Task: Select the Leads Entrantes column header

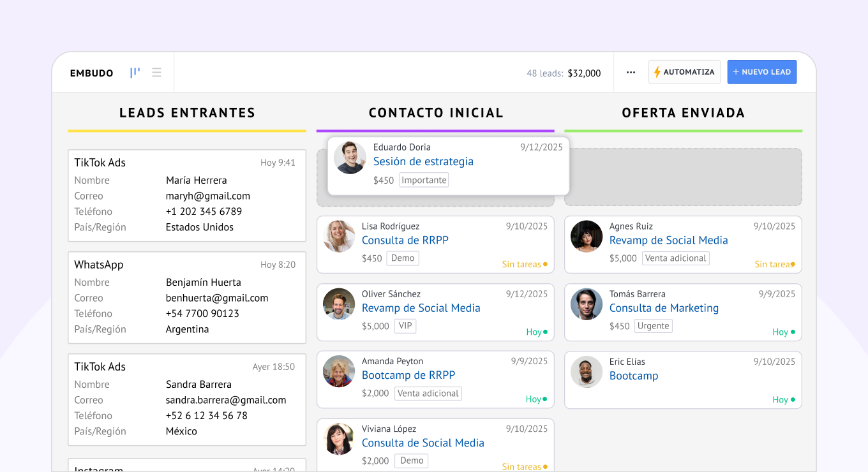Action: [x=187, y=113]
